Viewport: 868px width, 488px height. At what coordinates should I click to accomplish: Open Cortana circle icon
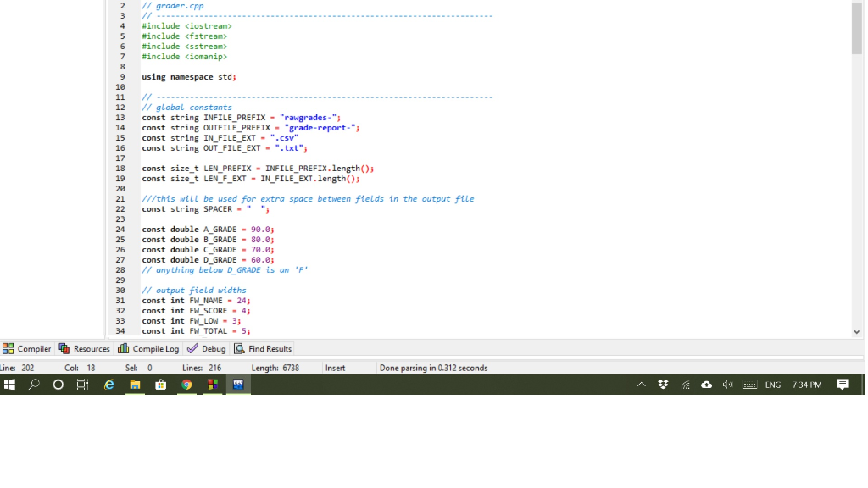[58, 385]
